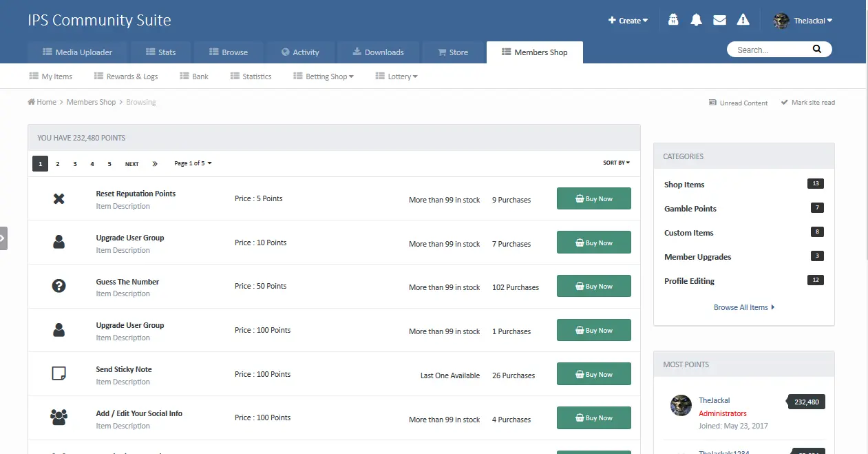
Task: Open Unread Content link
Action: [x=738, y=103]
